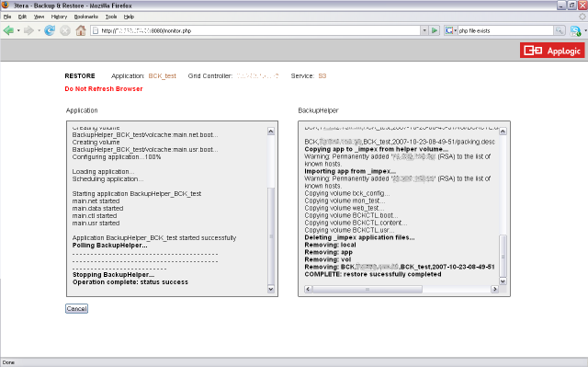Click the Application log scroll-down arrow
This screenshot has height=367, width=588.
pyautogui.click(x=271, y=289)
